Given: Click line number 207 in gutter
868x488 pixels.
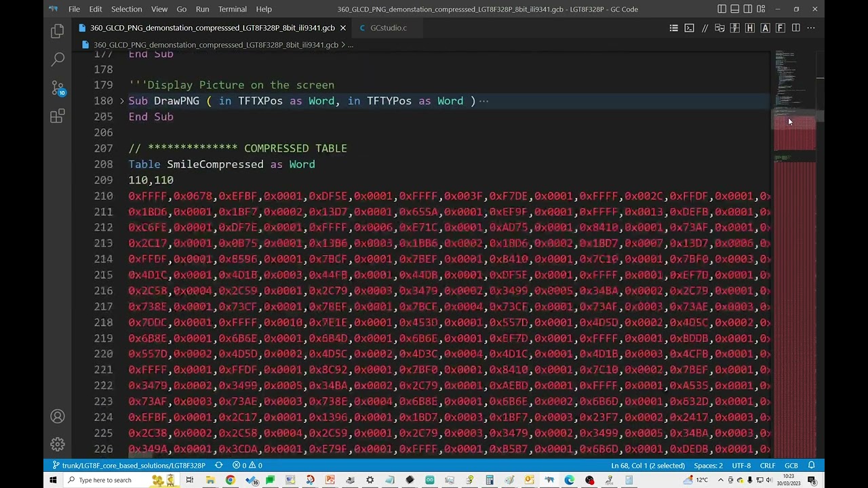Looking at the screenshot, I should point(103,148).
